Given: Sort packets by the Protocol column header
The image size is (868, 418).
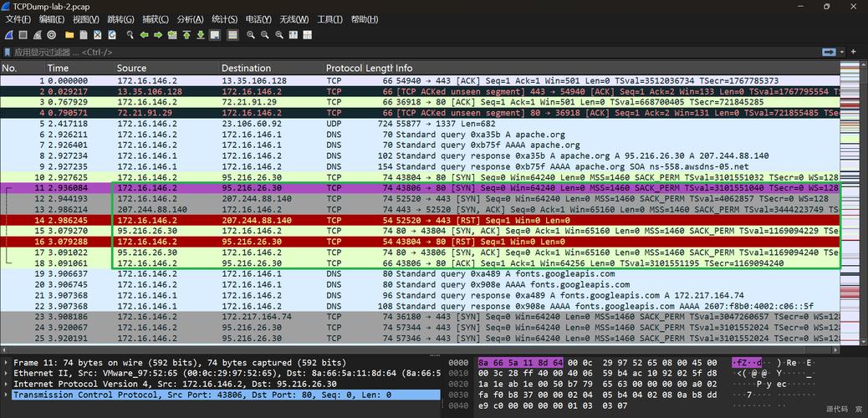Looking at the screenshot, I should (343, 68).
